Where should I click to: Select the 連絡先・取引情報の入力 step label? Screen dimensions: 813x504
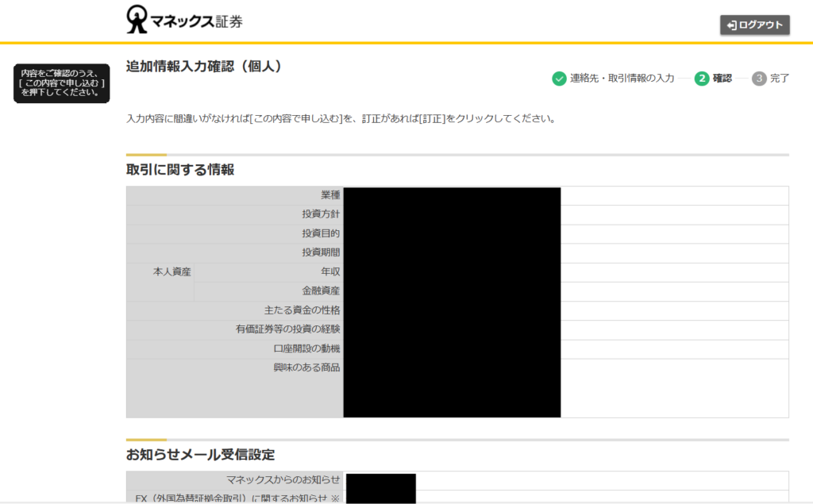(x=622, y=79)
